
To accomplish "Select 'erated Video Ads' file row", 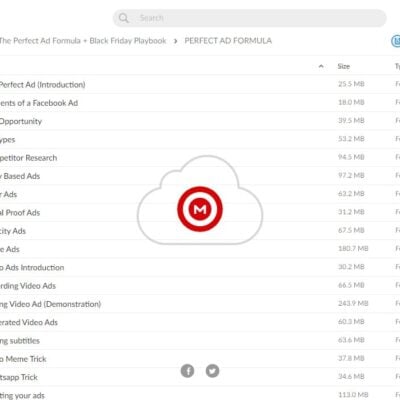I will pos(200,322).
